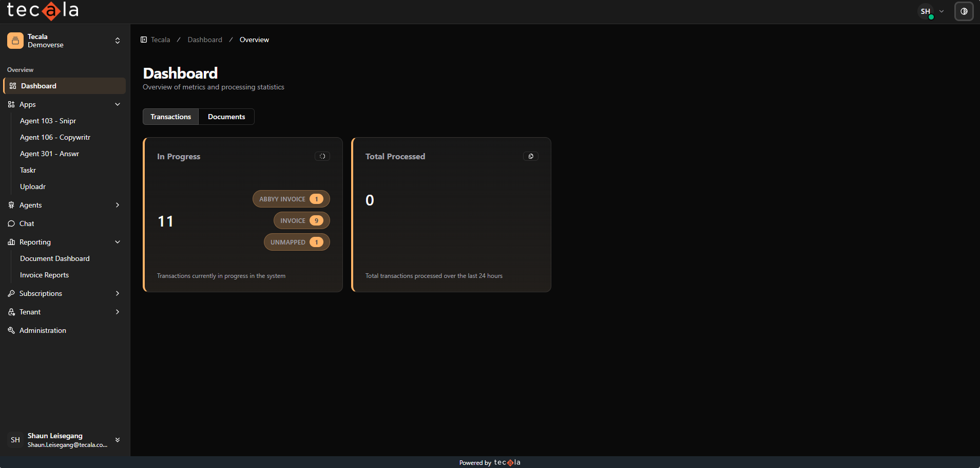
Task: Click 'Transactions currently in progress in the system'
Action: (221, 276)
